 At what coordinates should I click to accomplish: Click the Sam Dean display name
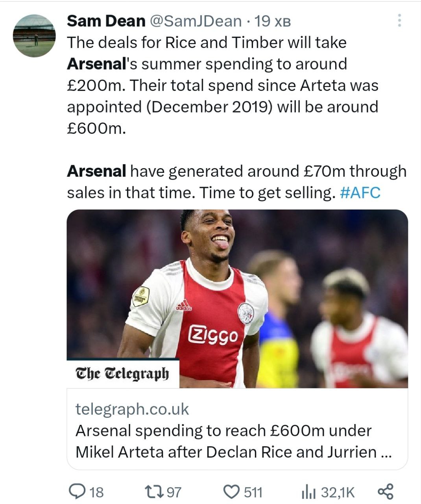pos(106,21)
